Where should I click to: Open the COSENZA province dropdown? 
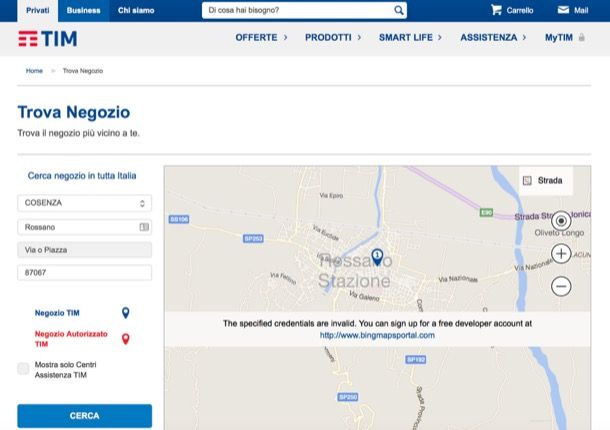[84, 203]
